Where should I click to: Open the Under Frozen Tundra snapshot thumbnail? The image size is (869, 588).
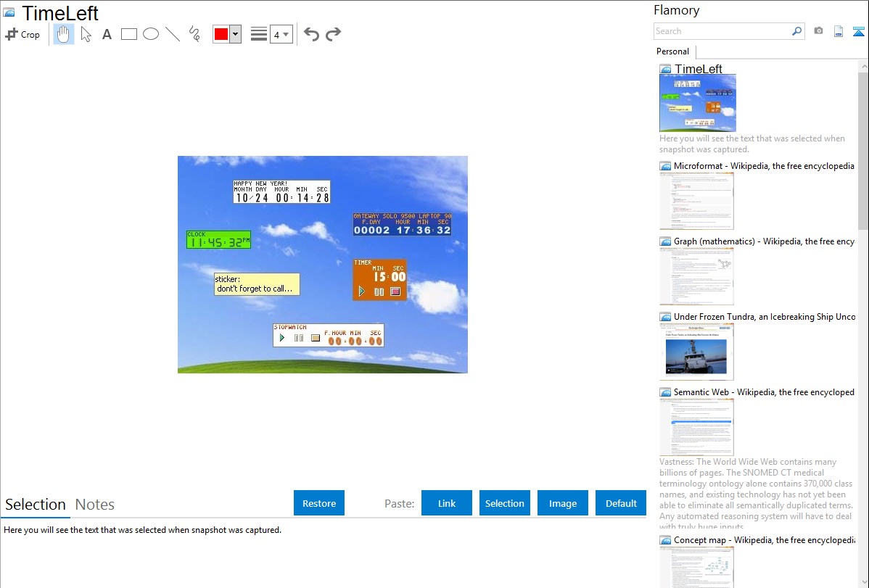(x=696, y=352)
